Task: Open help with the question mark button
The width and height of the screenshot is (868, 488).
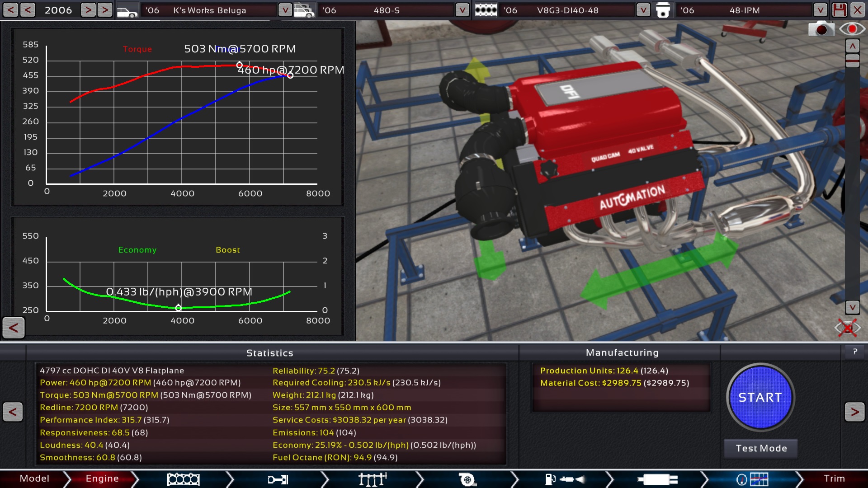Action: coord(855,352)
